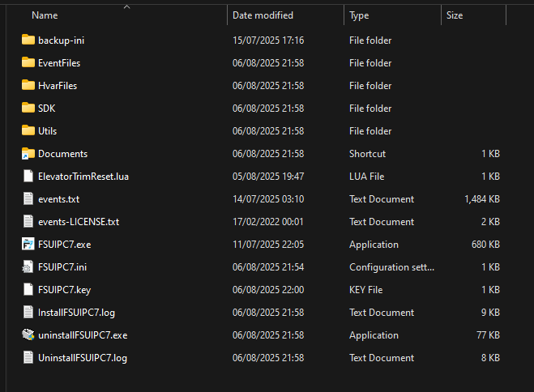Click the 77 KB size value
534x392 pixels.
pos(488,335)
